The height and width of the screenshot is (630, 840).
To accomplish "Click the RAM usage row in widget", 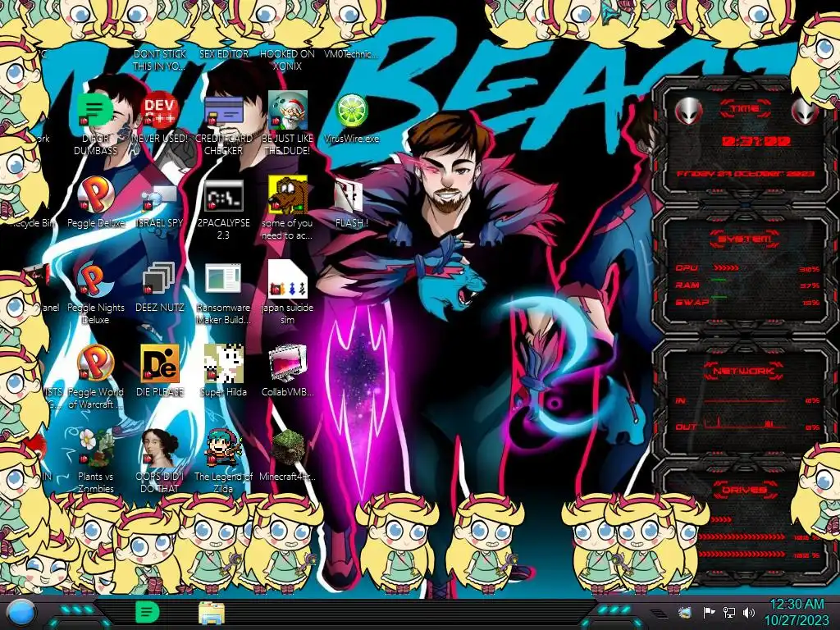I will pos(746,285).
